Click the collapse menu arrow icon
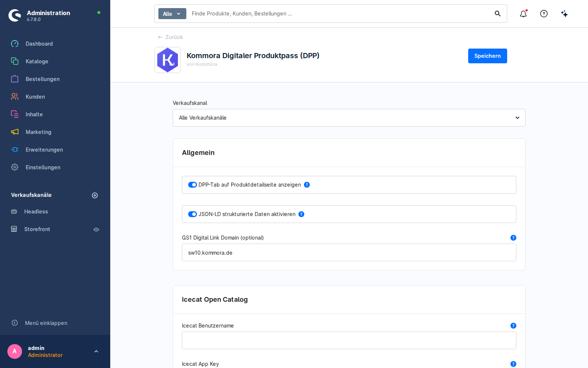This screenshot has width=588, height=368. [x=15, y=323]
